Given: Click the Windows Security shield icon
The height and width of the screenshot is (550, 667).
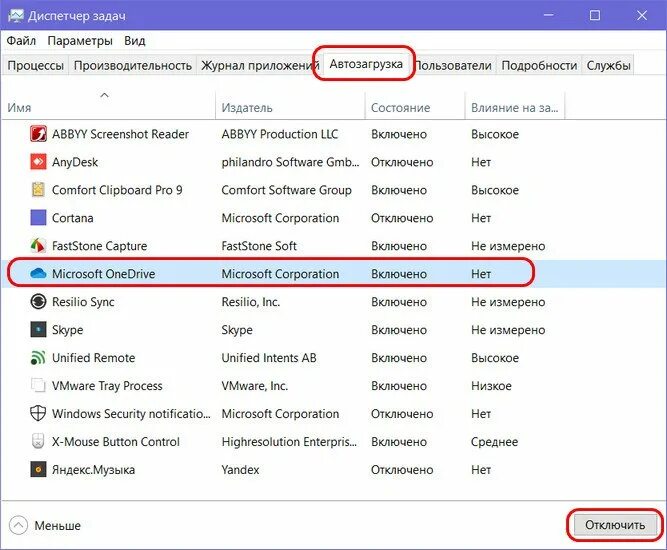Looking at the screenshot, I should pos(38,413).
